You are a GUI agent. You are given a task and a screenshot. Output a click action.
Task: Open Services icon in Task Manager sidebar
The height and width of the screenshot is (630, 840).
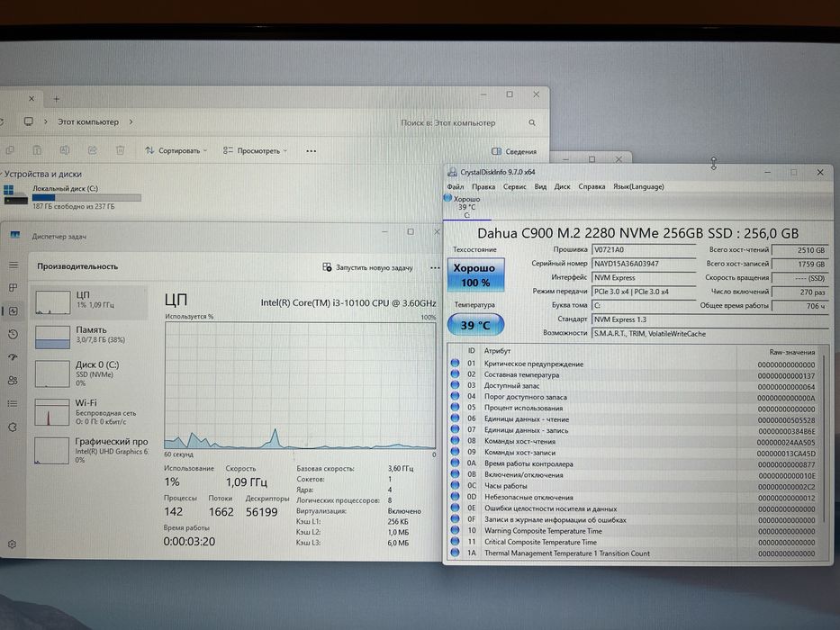click(x=14, y=427)
